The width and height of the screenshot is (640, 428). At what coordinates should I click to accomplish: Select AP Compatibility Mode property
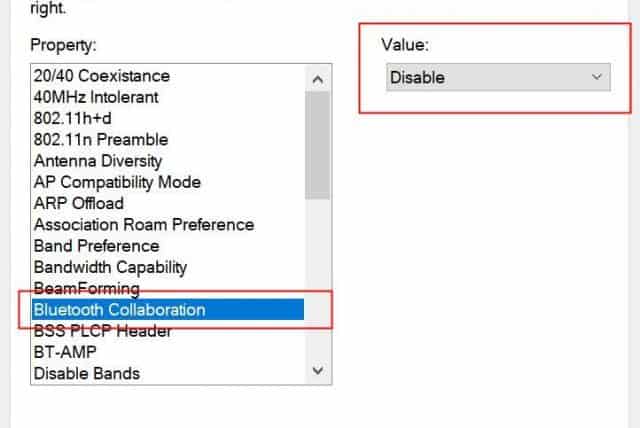pyautogui.click(x=117, y=182)
